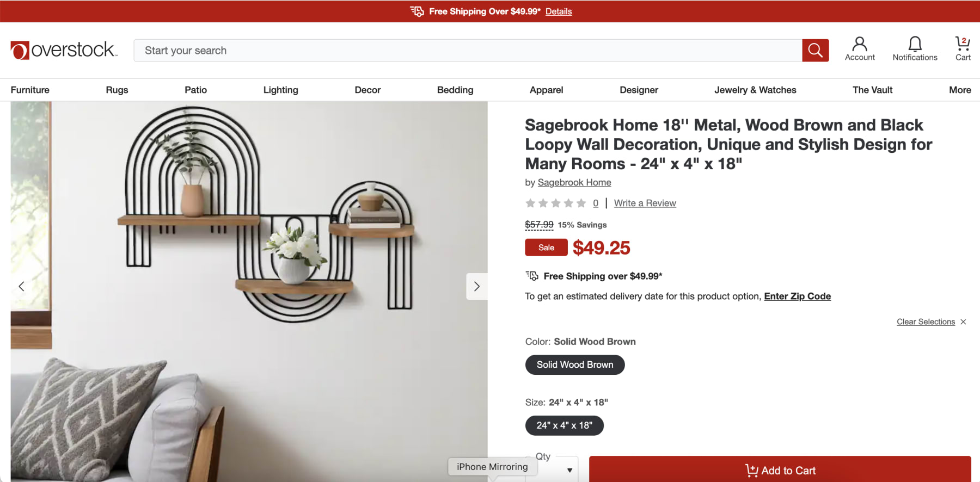This screenshot has height=482, width=980.
Task: Click the Sale badge
Action: click(546, 247)
